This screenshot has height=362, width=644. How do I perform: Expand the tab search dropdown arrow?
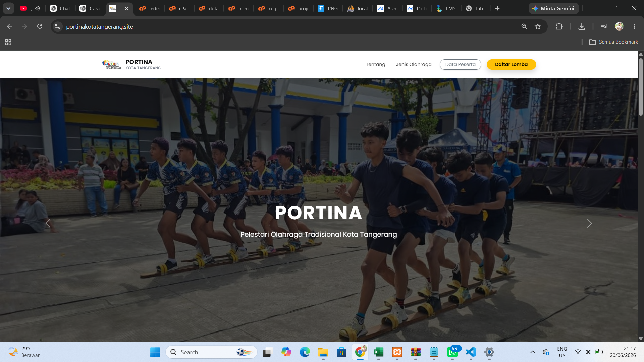pos(8,8)
